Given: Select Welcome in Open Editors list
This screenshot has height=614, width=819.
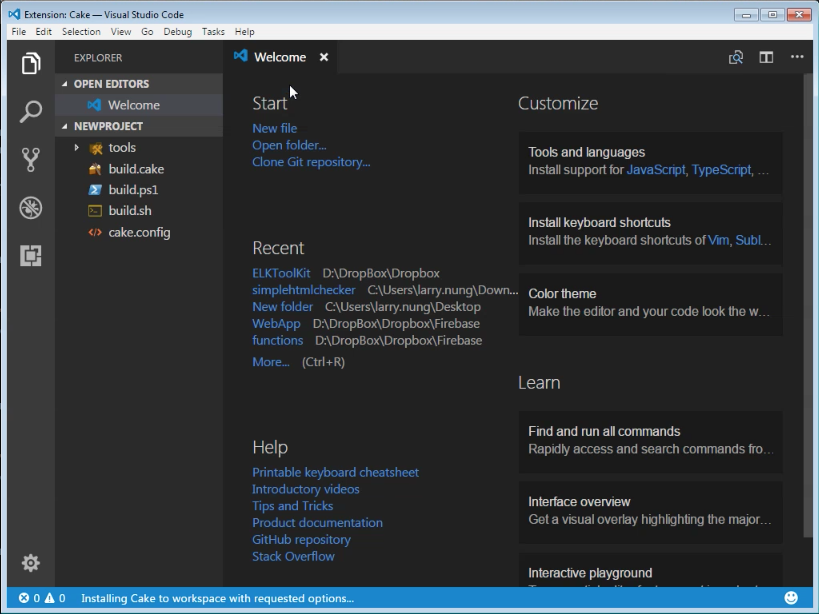Looking at the screenshot, I should click(x=139, y=105).
